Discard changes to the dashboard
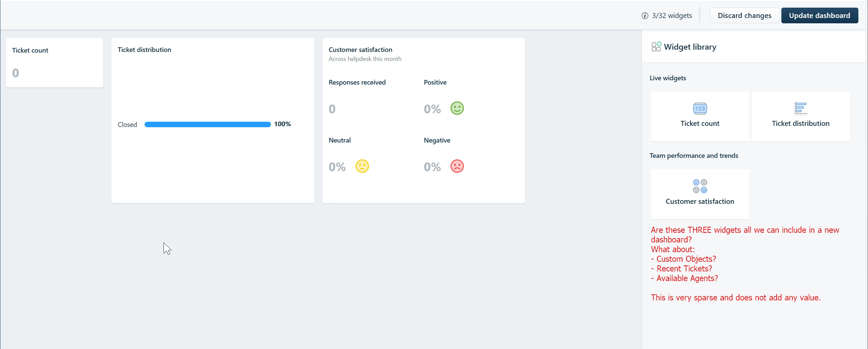The width and height of the screenshot is (868, 349). click(x=744, y=16)
